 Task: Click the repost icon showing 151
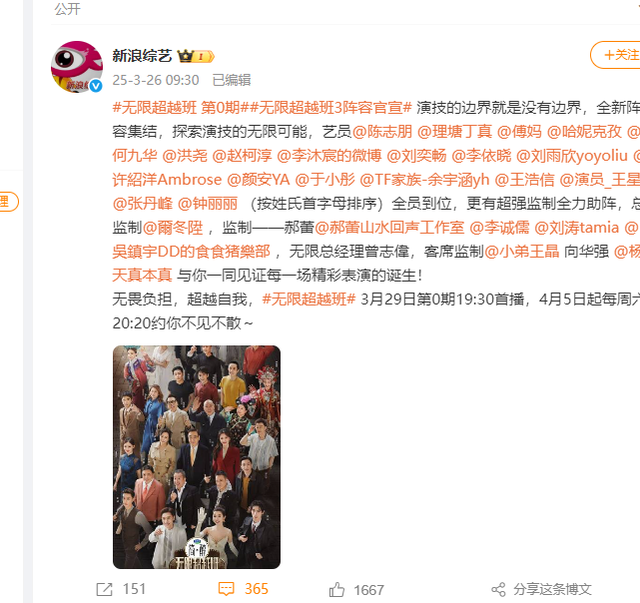(x=104, y=589)
